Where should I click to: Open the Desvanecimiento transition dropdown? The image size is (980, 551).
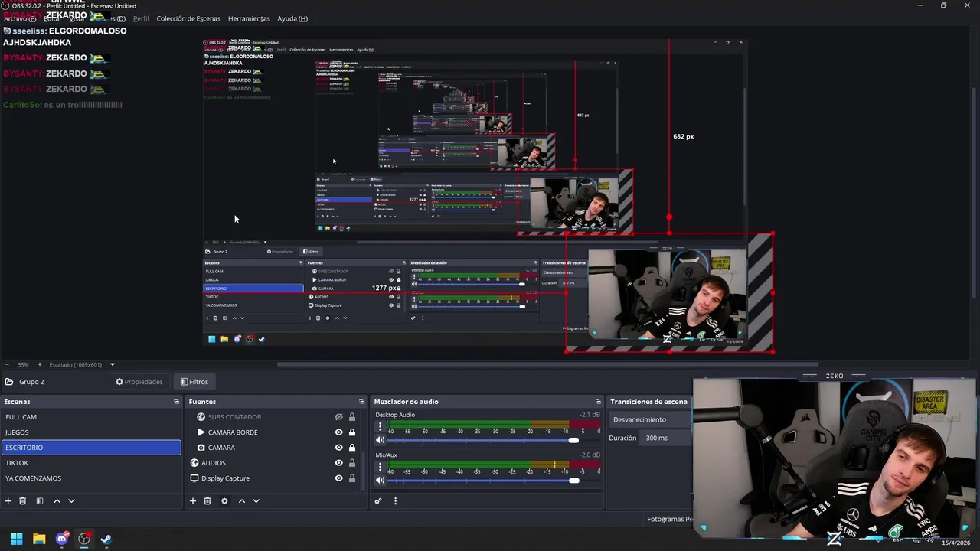649,419
